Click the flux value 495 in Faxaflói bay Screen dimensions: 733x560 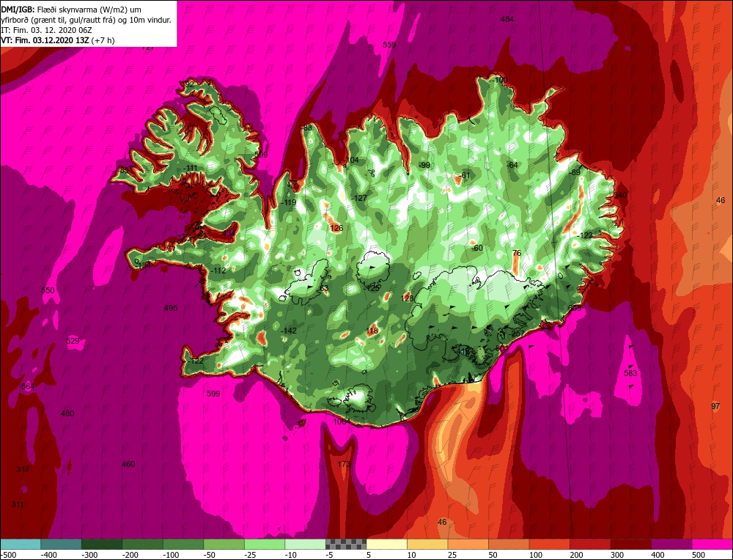coord(171,308)
